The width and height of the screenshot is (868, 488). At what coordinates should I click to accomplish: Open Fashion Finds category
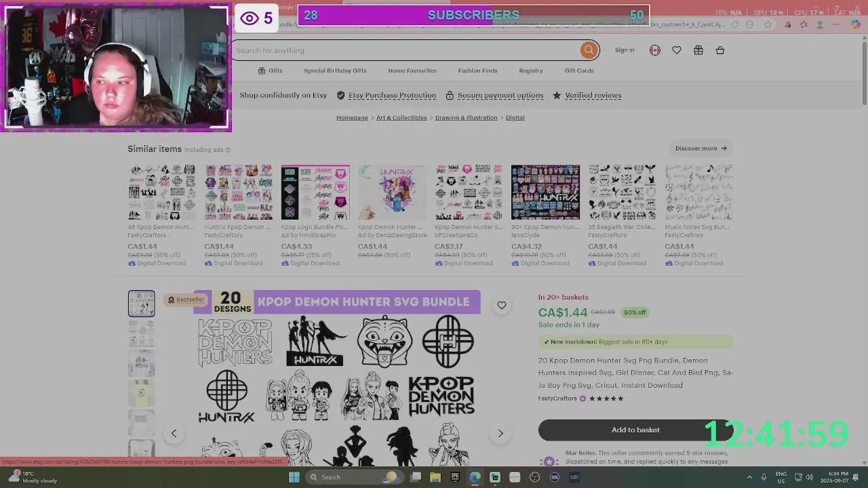tap(477, 70)
